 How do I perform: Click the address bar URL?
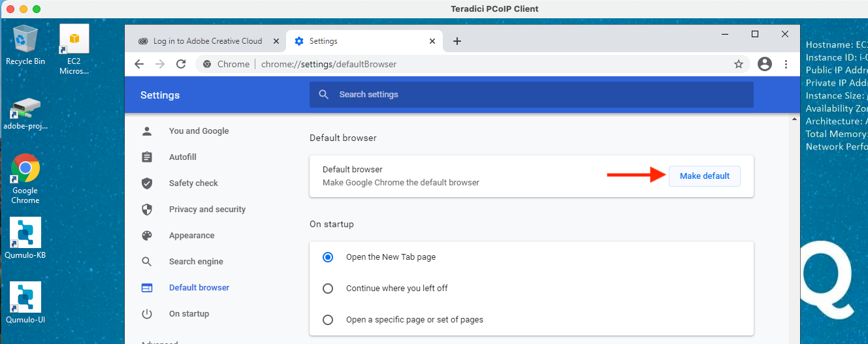329,64
